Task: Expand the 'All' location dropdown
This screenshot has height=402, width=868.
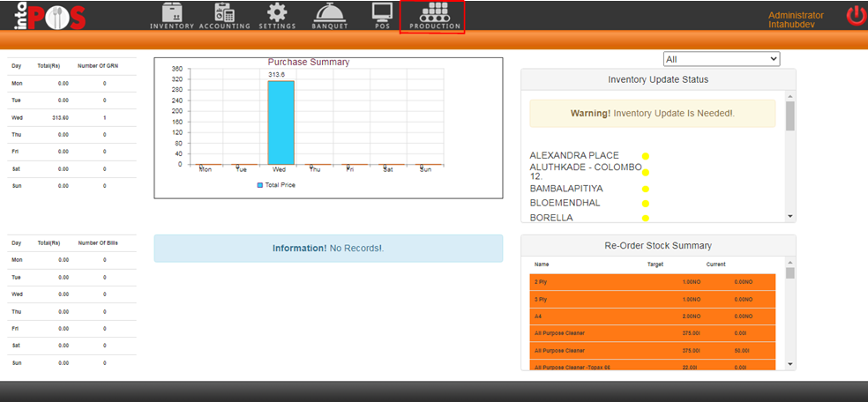Action: tap(722, 59)
